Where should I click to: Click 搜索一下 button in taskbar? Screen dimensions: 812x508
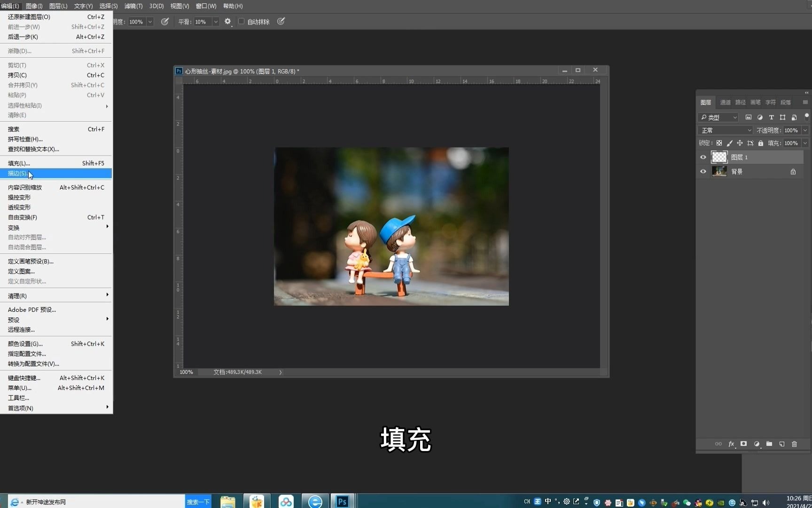tap(198, 501)
